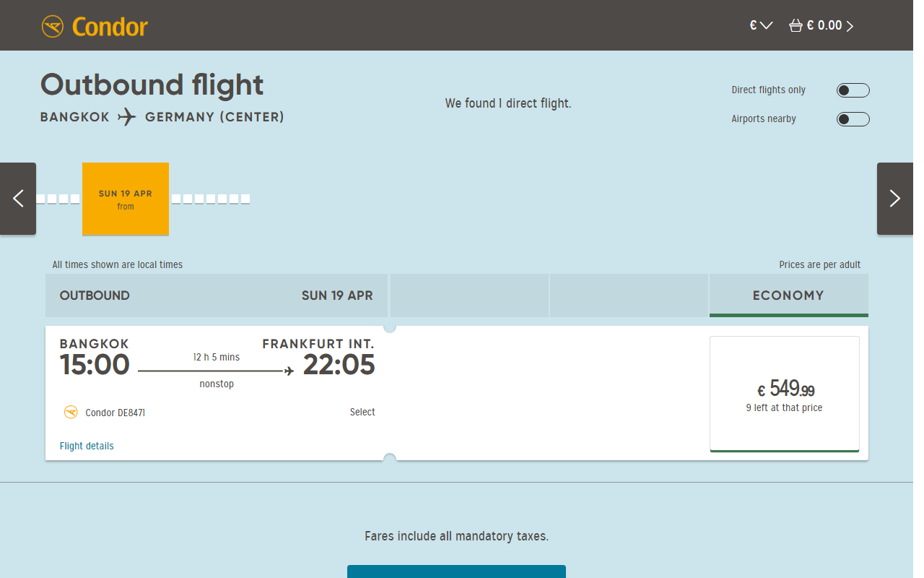The height and width of the screenshot is (578, 924).
Task: Expand Flight details for DE8471
Action: (x=87, y=446)
